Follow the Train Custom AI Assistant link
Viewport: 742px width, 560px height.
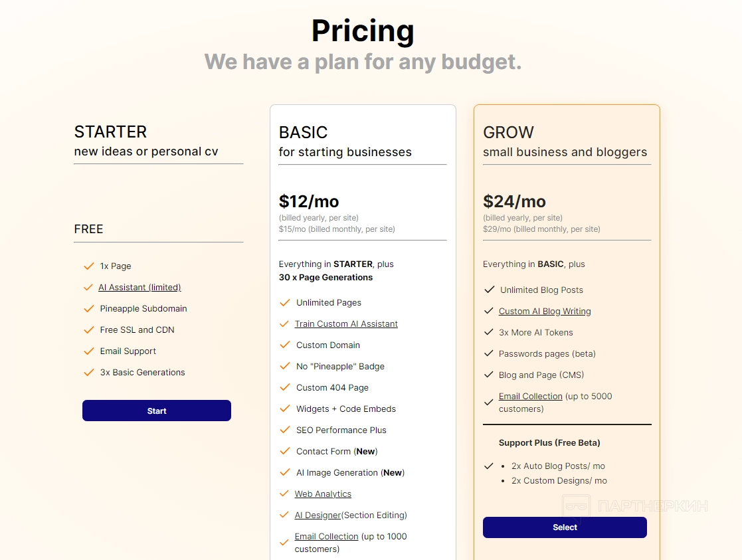click(346, 324)
